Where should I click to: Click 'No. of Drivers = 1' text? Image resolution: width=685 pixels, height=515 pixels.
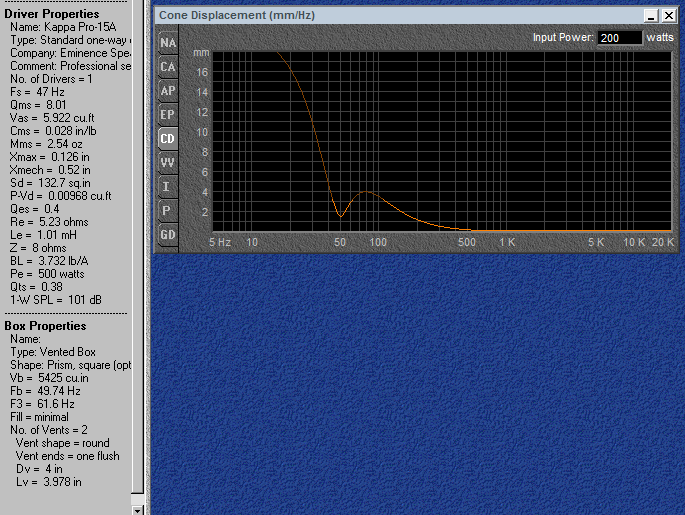52,79
